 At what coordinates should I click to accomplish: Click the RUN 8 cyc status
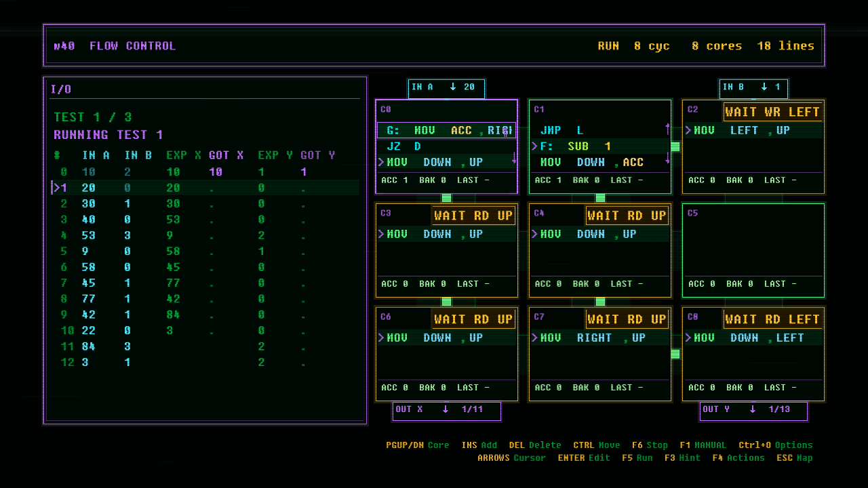633,46
